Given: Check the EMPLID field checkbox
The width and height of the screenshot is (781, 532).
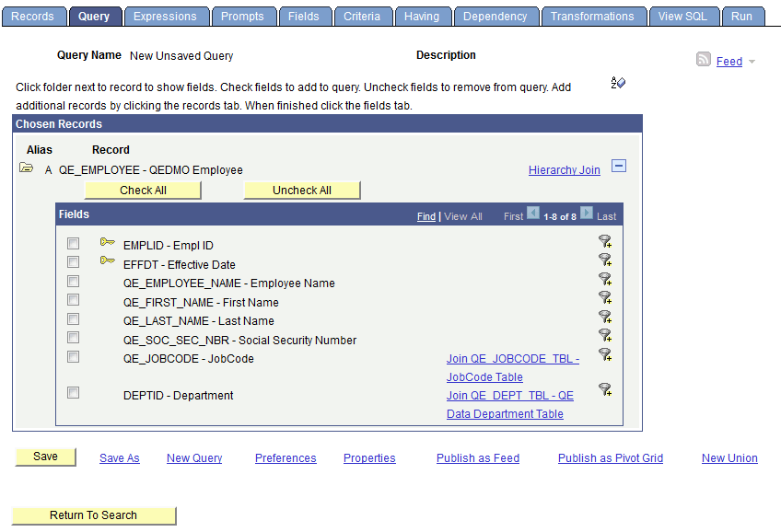Looking at the screenshot, I should pyautogui.click(x=73, y=243).
